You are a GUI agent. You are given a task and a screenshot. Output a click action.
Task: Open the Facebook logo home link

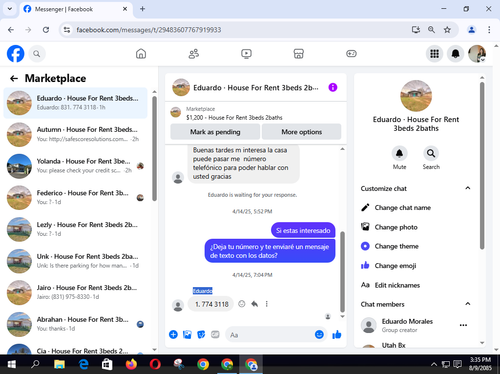(15, 54)
